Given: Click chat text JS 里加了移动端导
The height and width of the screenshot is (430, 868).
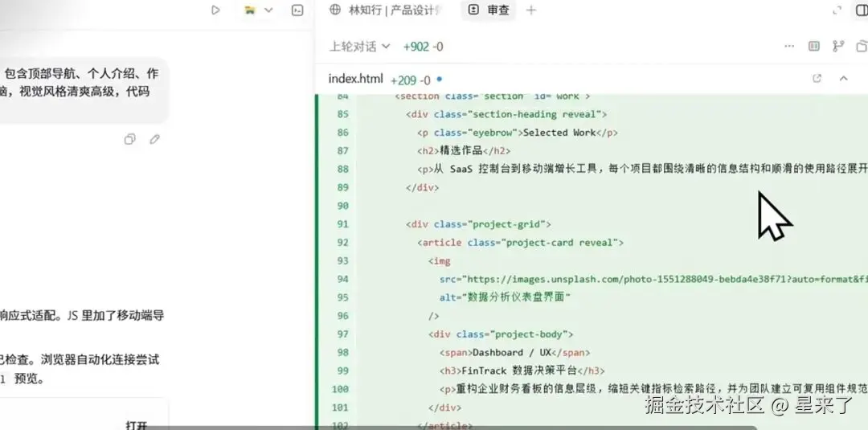Looking at the screenshot, I should pos(115,316).
